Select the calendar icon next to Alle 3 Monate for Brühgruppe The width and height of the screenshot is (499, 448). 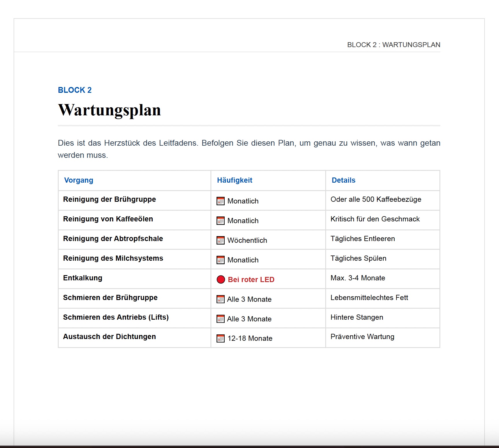(x=220, y=299)
